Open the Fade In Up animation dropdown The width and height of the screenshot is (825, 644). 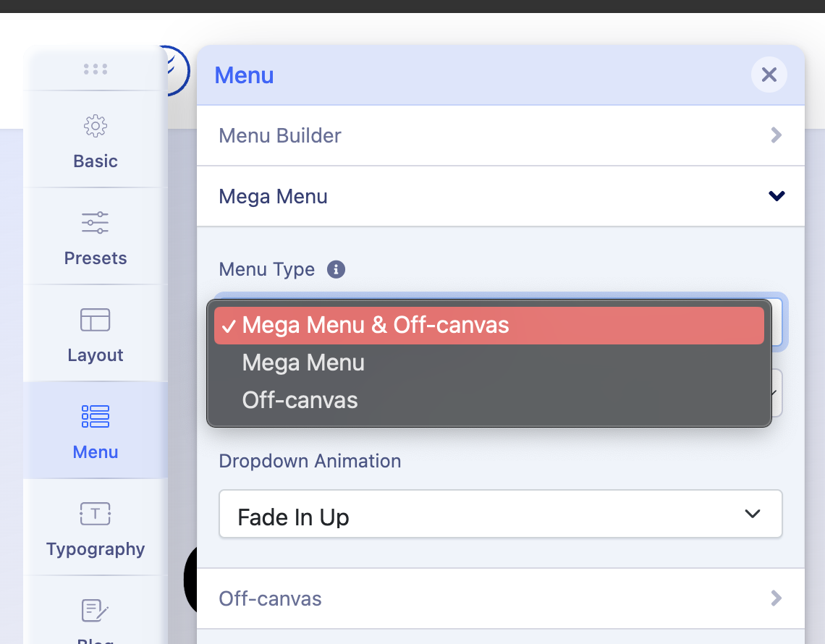click(x=500, y=514)
